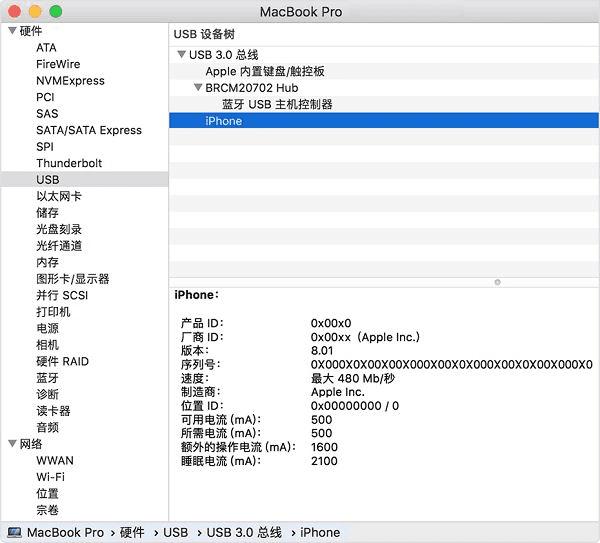Click iPhone in the bottom path bar
The image size is (600, 543).
tap(320, 532)
